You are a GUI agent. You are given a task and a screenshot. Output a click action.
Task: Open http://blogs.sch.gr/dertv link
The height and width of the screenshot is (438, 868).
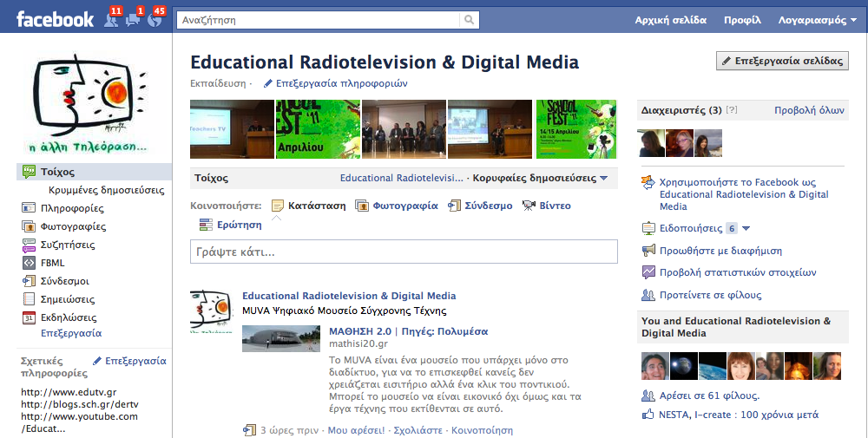point(80,404)
